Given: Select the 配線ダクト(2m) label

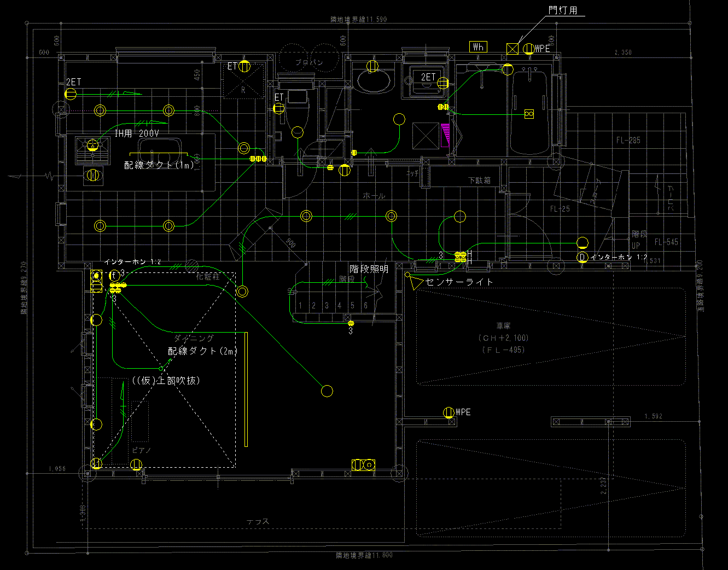Looking at the screenshot, I should click(203, 351).
